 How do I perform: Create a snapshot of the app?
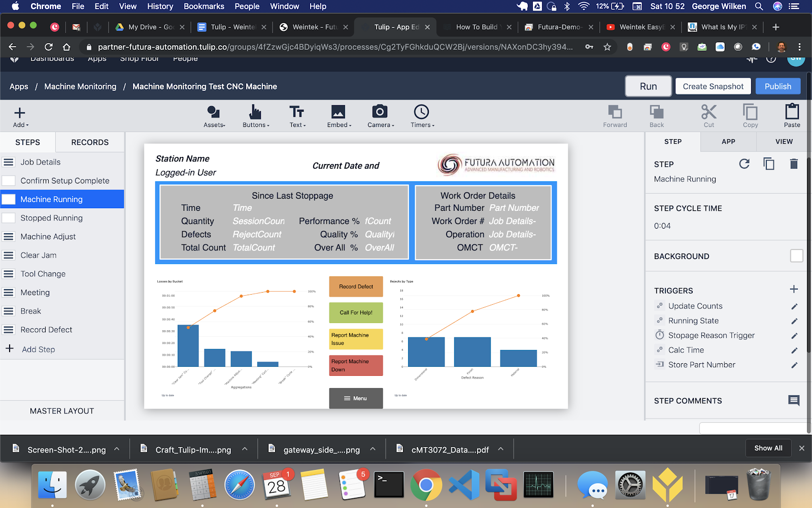(713, 86)
